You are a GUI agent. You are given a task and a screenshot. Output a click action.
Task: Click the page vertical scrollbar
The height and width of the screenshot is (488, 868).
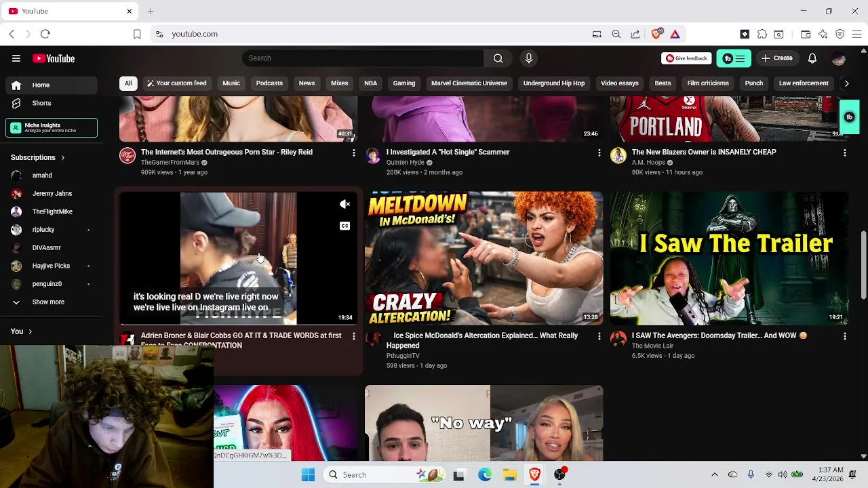[x=863, y=264]
